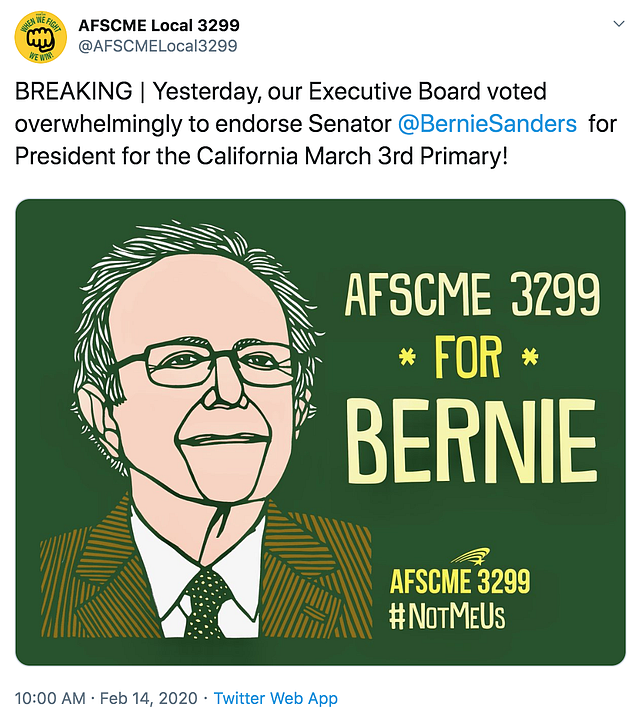Click the #NotMeUs hashtag in the image
Viewport: 640px width, 716px height.
click(446, 615)
